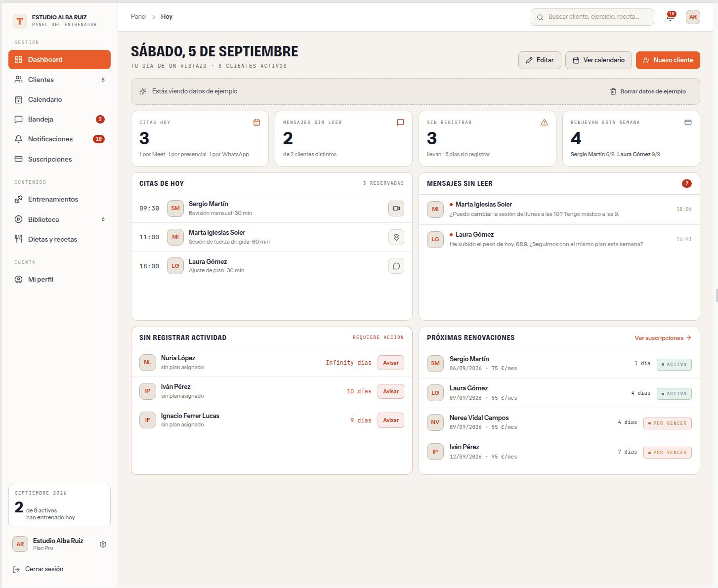Viewport: 718px width, 588px height.
Task: Follow the Ver suscripciones link
Action: click(663, 338)
